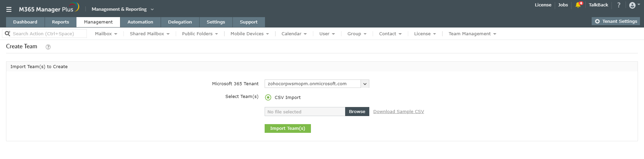
Task: Open the Shared Mailbox dropdown
Action: click(x=150, y=34)
